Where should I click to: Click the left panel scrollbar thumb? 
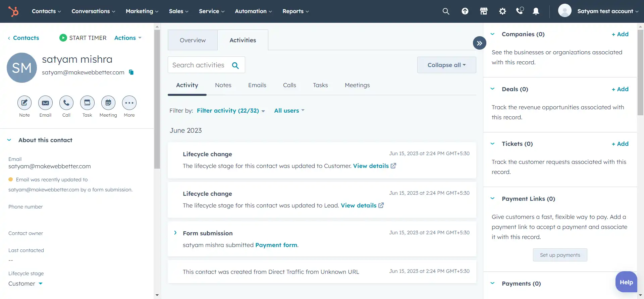(x=157, y=99)
